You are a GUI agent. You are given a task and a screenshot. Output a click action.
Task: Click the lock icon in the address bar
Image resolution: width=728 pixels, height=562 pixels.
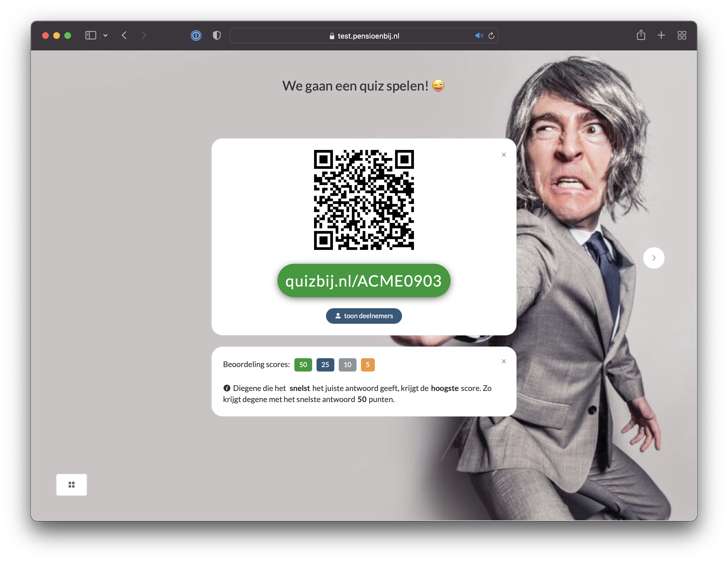pos(332,36)
